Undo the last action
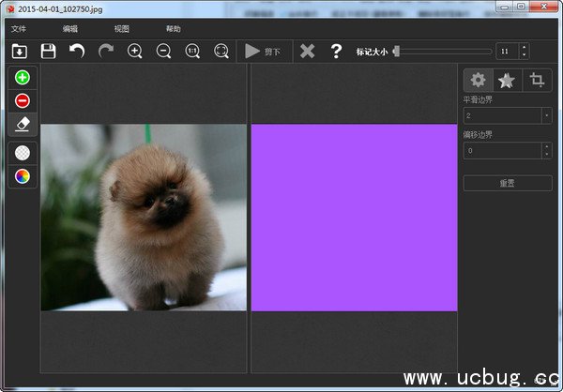Image resolution: width=563 pixels, height=392 pixels. pos(77,52)
